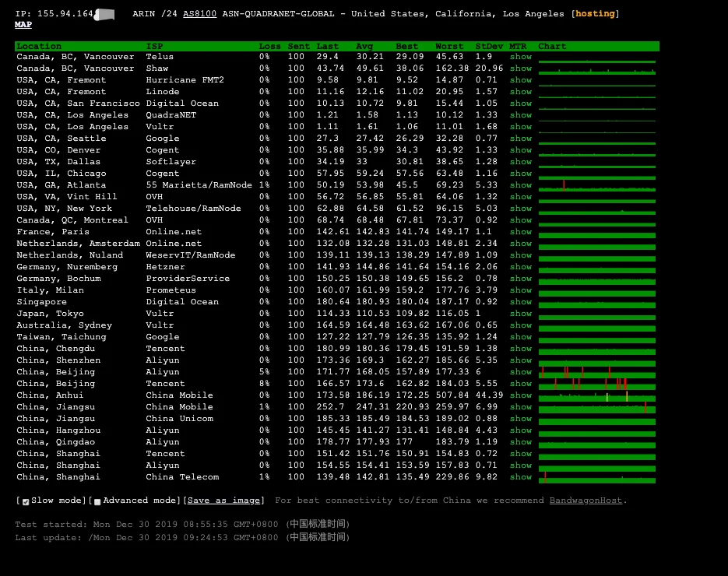Show MTR for Beijing Tencent row
Viewport: 728px width, 576px height.
521,384
